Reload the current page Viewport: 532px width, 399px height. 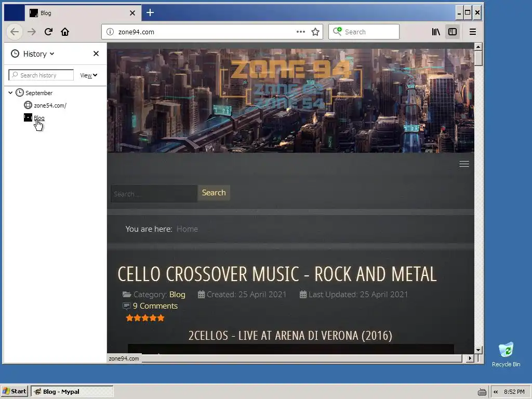tap(48, 32)
